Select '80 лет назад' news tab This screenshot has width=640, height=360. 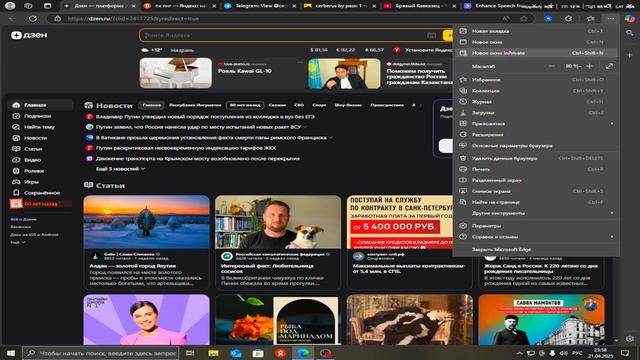pos(245,105)
